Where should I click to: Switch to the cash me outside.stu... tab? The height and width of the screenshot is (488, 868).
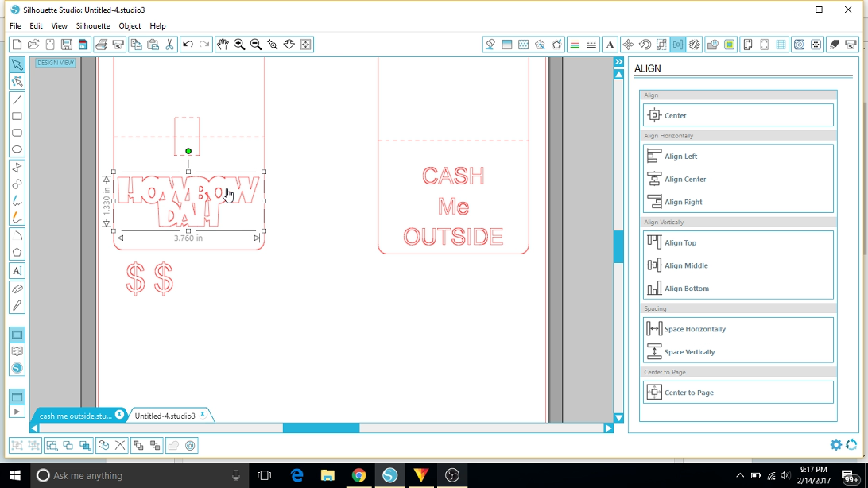(x=76, y=416)
